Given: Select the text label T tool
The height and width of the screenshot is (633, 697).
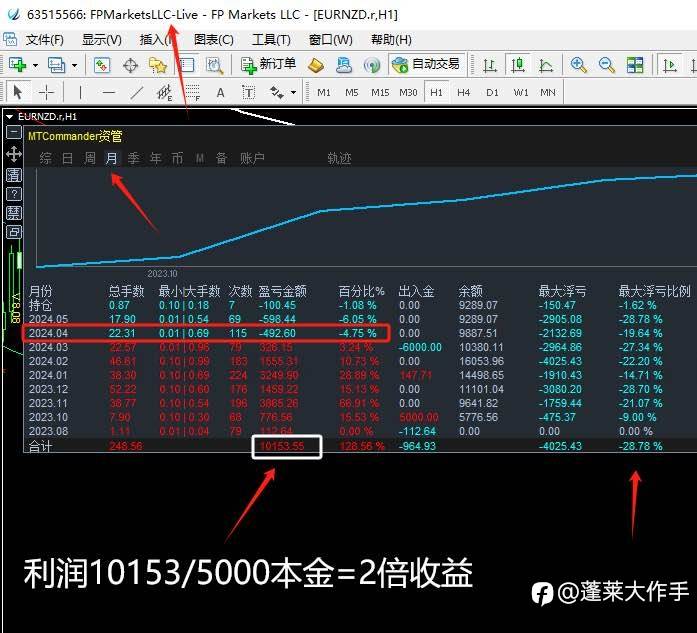Looking at the screenshot, I should pos(248,92).
